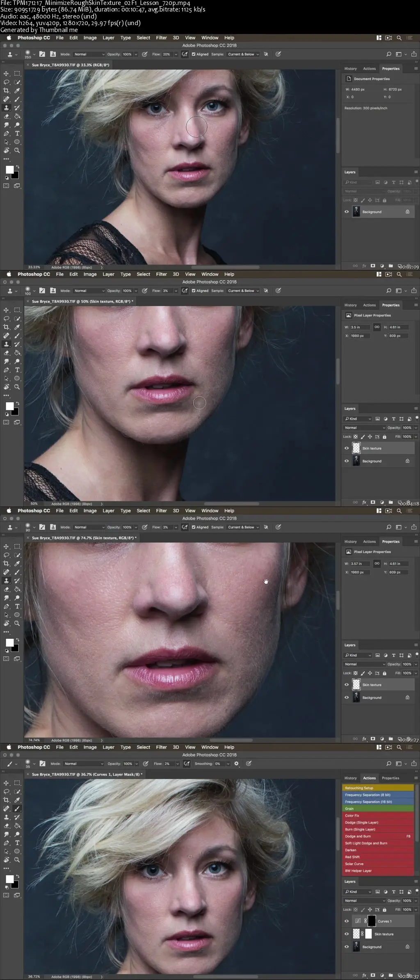The height and width of the screenshot is (980, 420).
Task: Click link layers icon in 74.7% frame Layers panel
Action: (x=355, y=739)
